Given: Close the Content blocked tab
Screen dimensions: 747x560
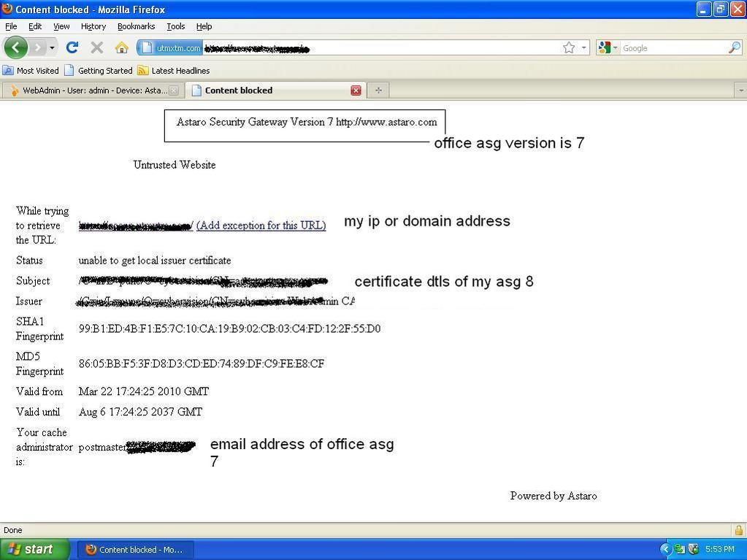Looking at the screenshot, I should point(356,91).
